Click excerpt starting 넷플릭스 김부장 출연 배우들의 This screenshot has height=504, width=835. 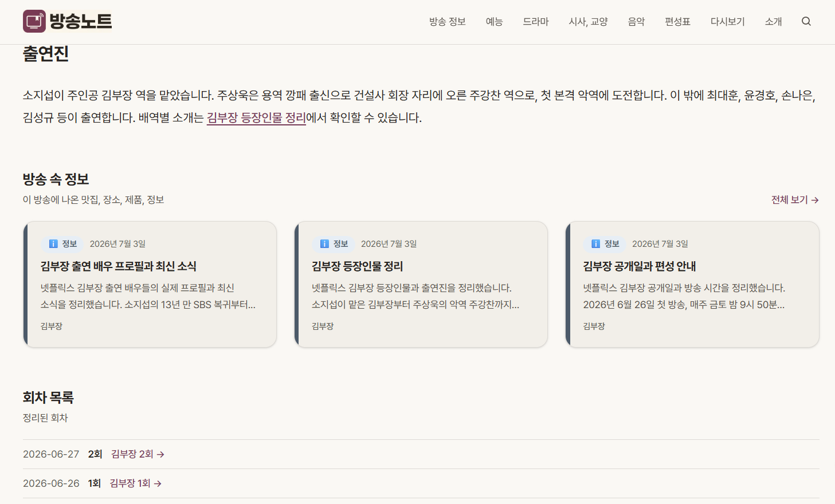(148, 296)
